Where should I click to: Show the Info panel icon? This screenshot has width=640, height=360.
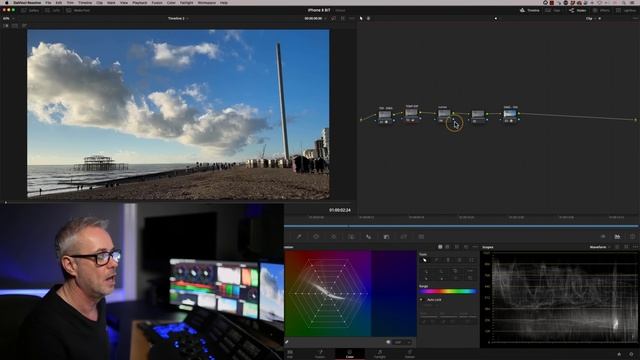tap(632, 236)
